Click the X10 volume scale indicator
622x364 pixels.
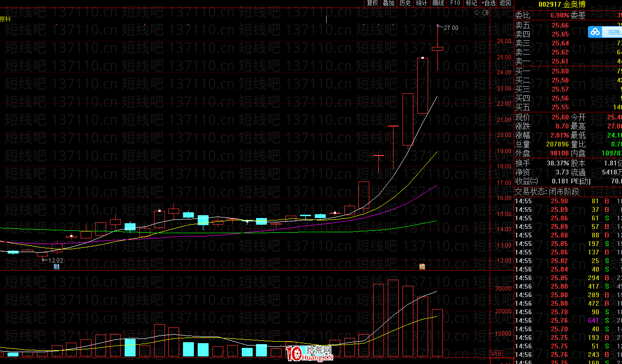pos(496,354)
